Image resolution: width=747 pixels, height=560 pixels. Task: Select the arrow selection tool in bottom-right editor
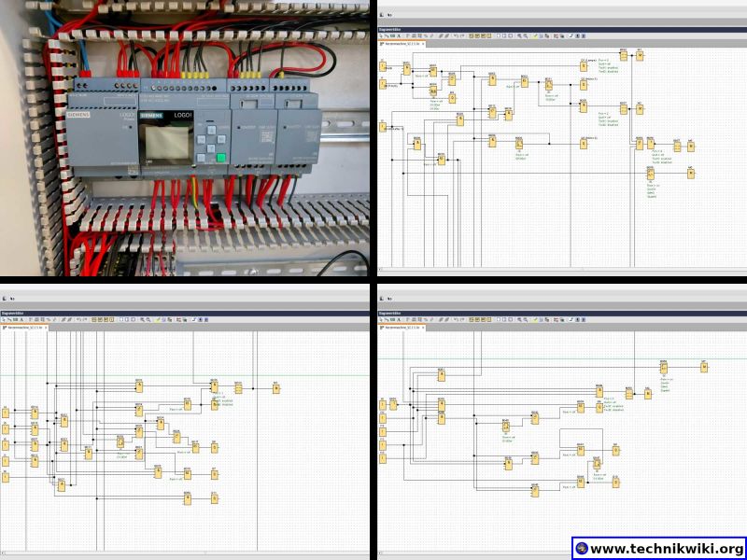[x=381, y=319]
